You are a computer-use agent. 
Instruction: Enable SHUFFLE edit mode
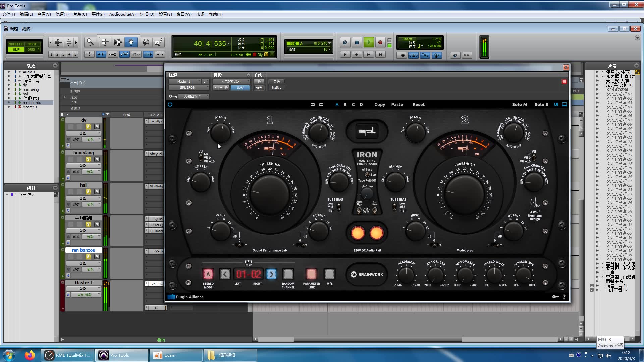[x=16, y=44]
